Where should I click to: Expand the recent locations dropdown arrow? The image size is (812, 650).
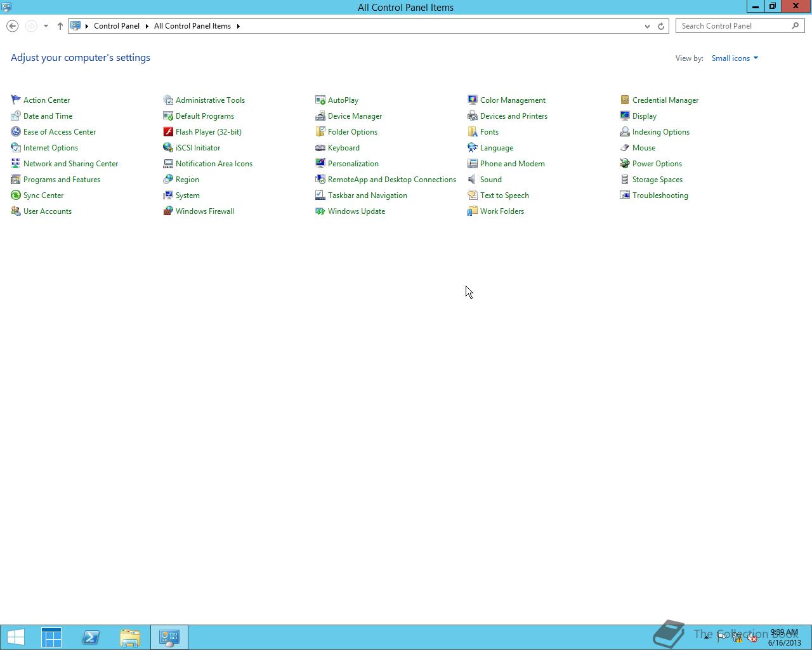point(46,26)
